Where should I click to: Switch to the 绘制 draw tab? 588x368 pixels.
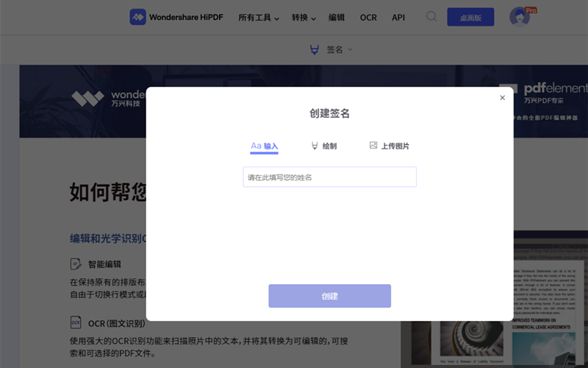coord(324,146)
